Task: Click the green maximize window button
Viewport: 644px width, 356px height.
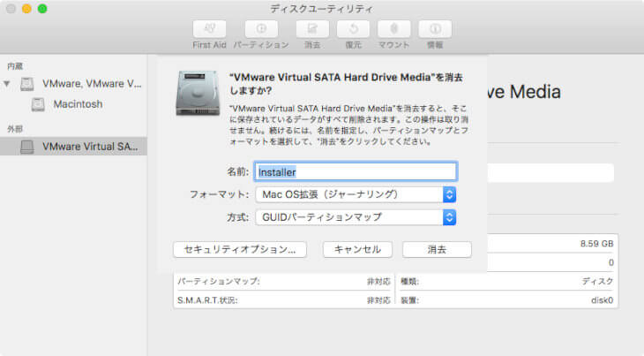Action: click(x=42, y=9)
